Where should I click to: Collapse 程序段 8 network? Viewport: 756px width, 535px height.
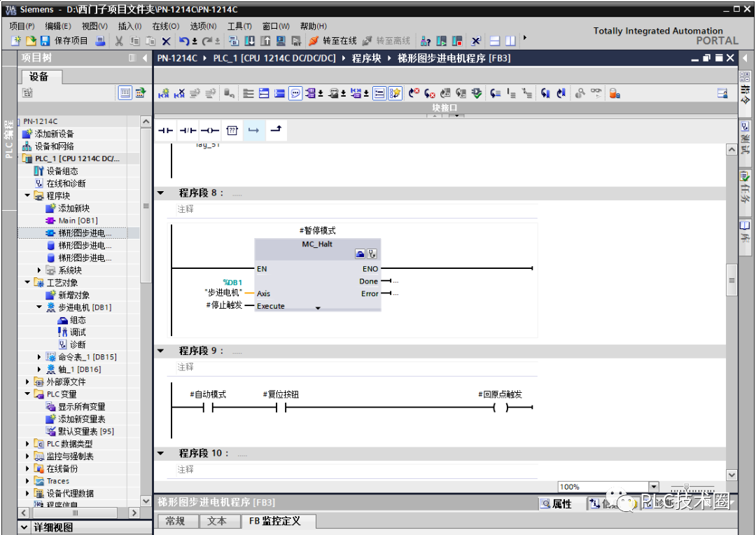[x=161, y=193]
